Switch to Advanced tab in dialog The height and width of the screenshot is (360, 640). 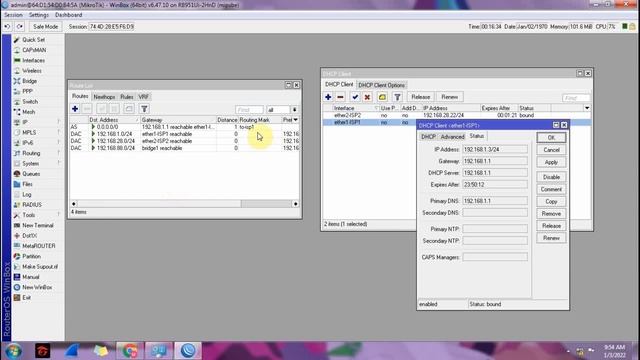tap(452, 137)
